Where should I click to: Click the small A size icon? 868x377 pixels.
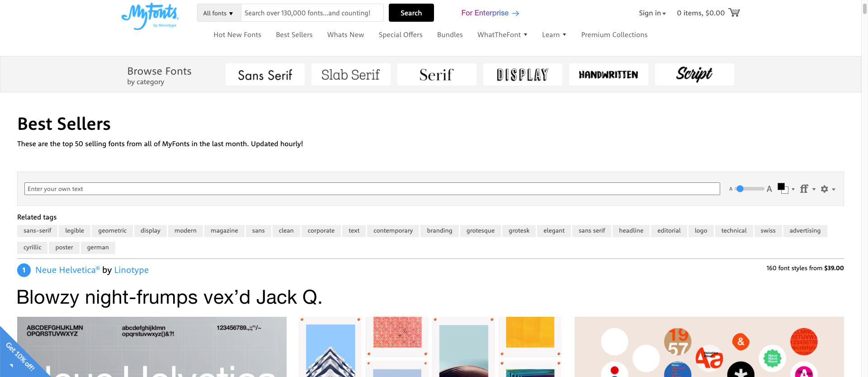[x=731, y=189]
